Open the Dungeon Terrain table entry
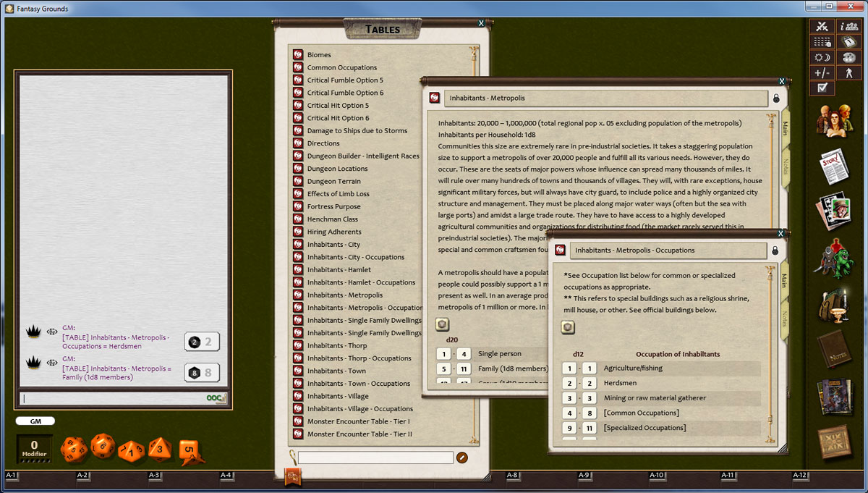The width and height of the screenshot is (868, 493). pos(333,182)
